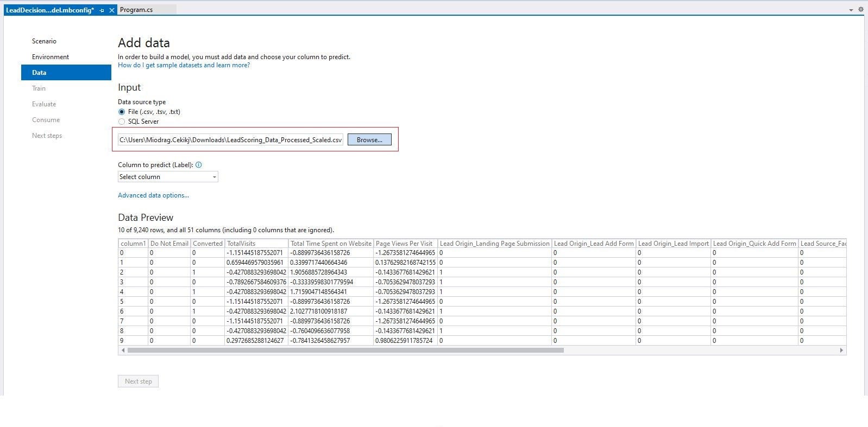Open Advanced data options link

pos(153,195)
